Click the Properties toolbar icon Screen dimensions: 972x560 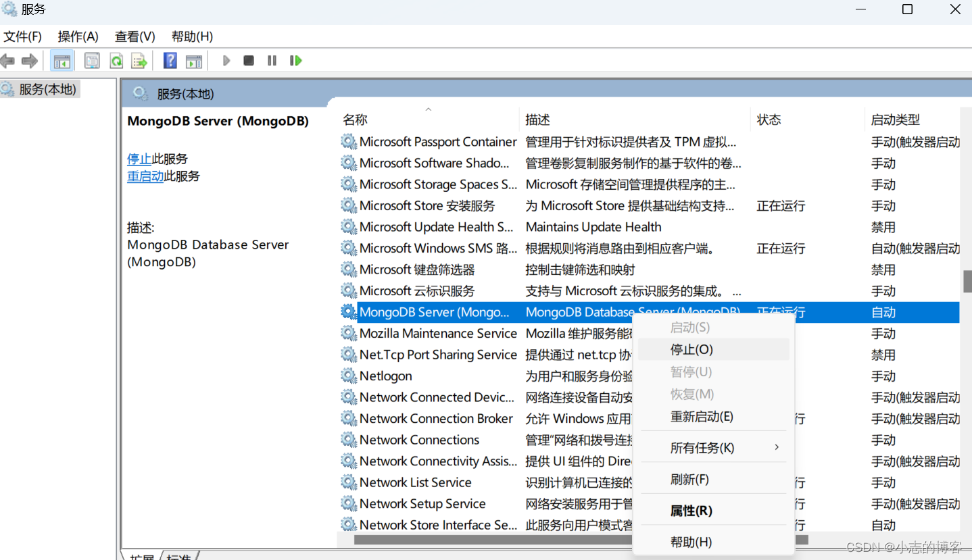(x=92, y=61)
